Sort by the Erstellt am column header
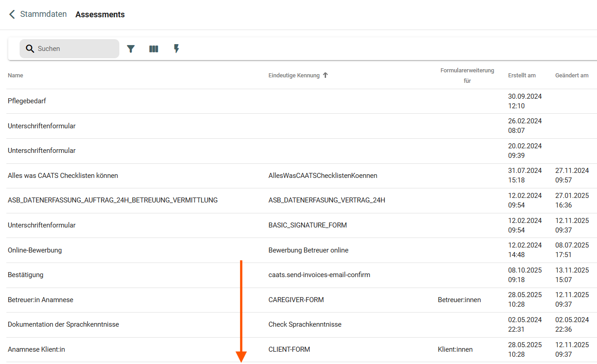 [x=522, y=76]
